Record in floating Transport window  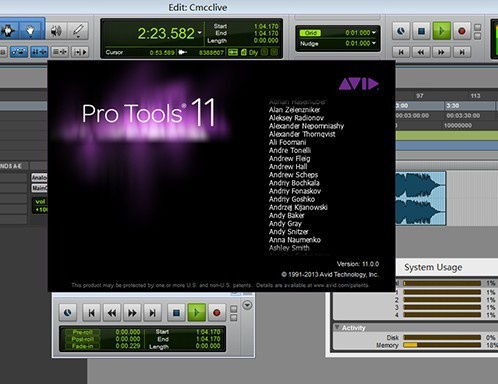pyautogui.click(x=217, y=313)
